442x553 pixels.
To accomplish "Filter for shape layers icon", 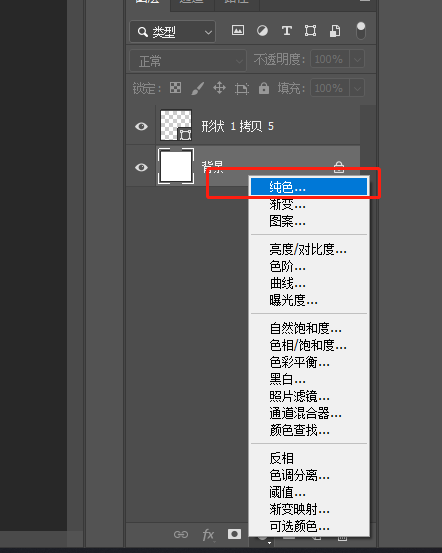I will click(x=310, y=31).
